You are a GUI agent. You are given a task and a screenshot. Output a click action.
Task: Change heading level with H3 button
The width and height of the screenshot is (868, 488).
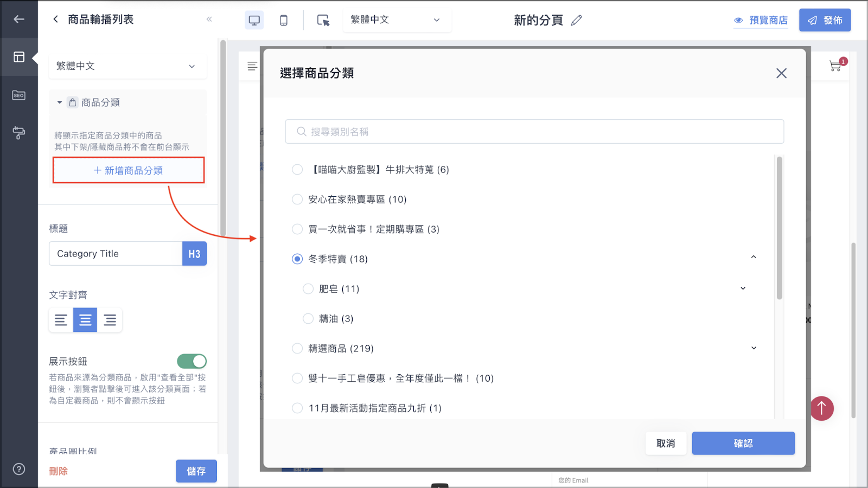194,254
